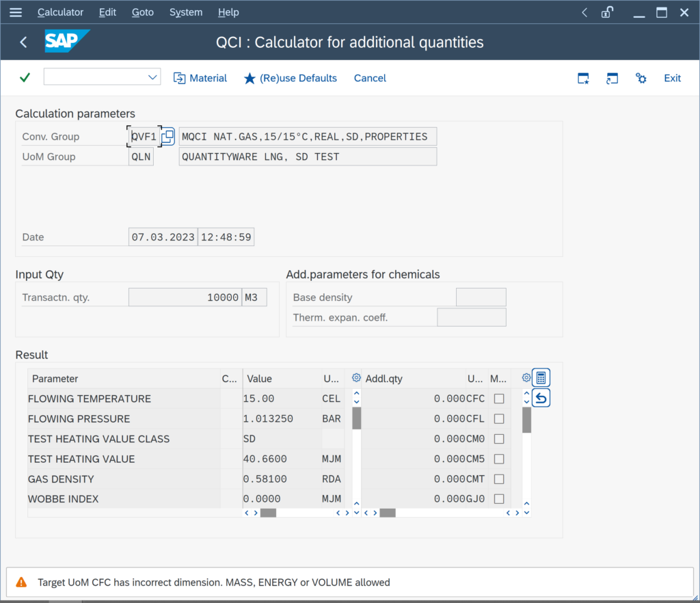700x603 pixels.
Task: Click the Conv. Group value help icon
Action: pos(168,137)
